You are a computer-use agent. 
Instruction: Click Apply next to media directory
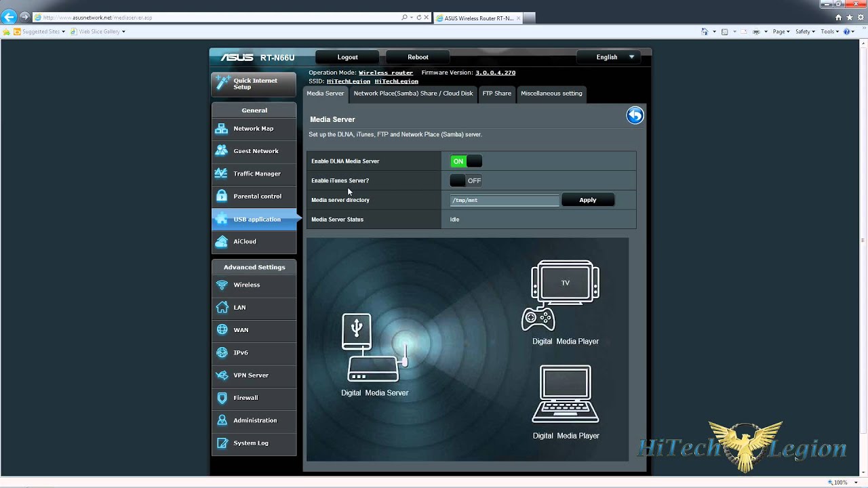(x=588, y=200)
